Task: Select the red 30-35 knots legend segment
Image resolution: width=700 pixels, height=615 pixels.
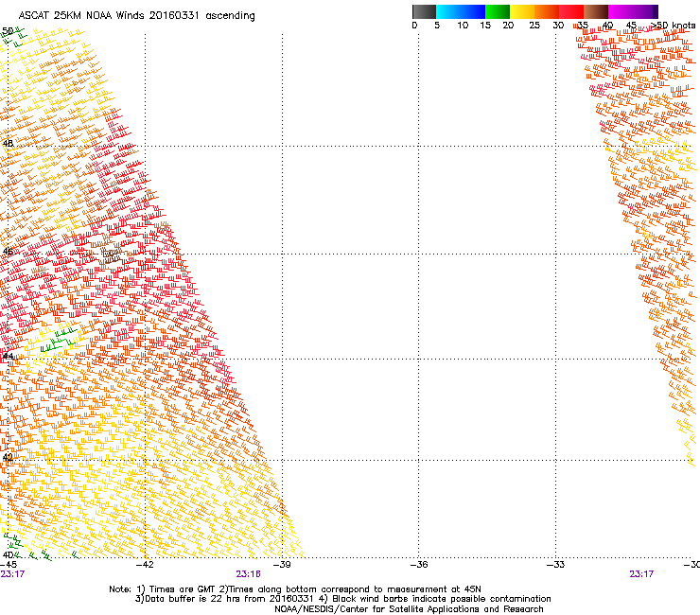Action: (571, 11)
